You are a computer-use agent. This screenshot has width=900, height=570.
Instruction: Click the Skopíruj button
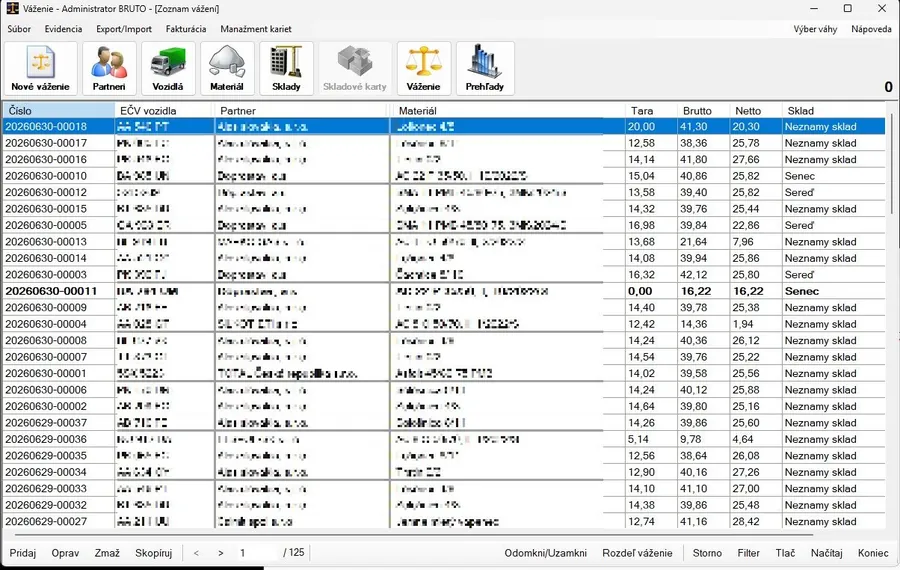click(154, 553)
